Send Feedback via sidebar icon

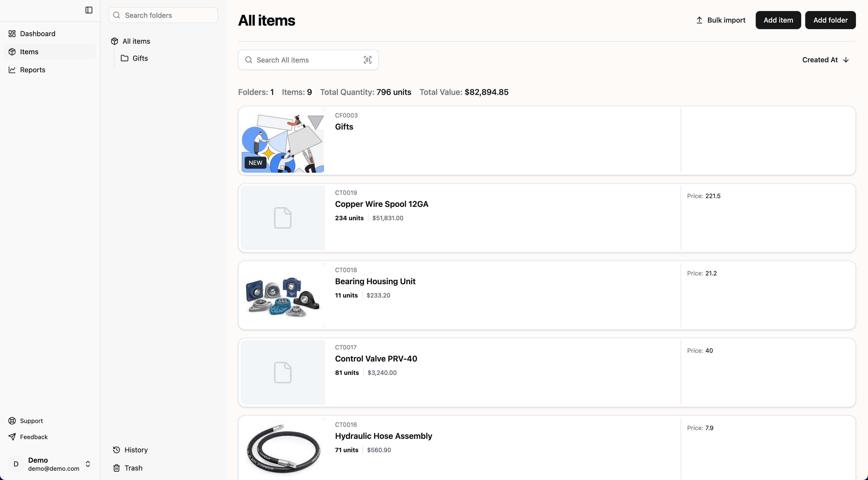click(34, 437)
